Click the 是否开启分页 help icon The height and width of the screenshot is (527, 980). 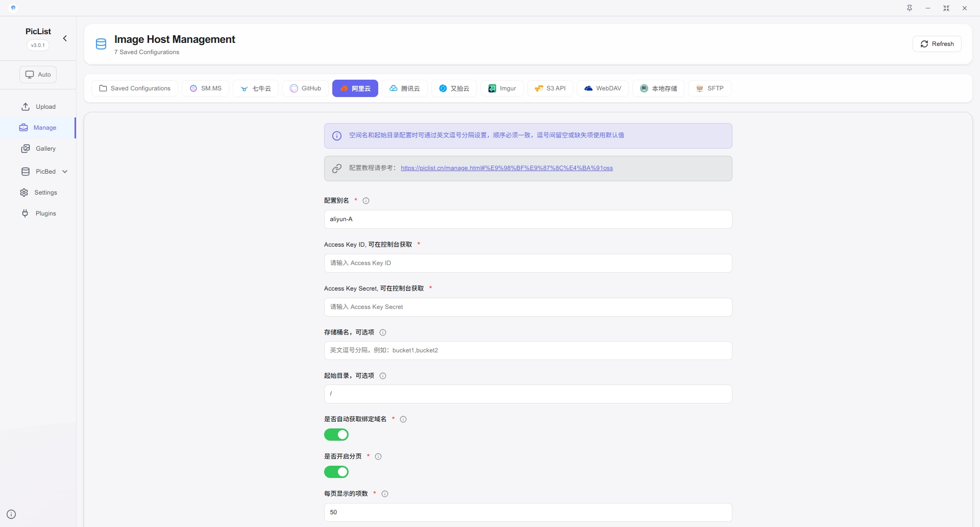coord(378,457)
